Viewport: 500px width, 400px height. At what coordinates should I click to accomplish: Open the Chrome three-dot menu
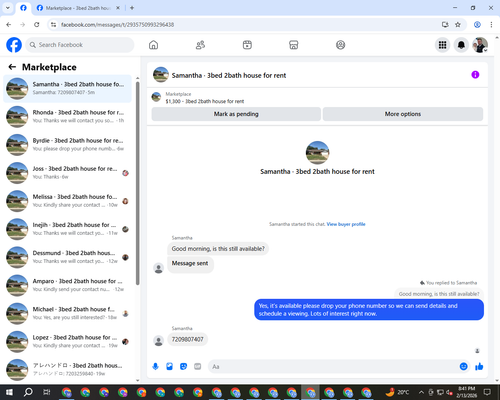(491, 25)
